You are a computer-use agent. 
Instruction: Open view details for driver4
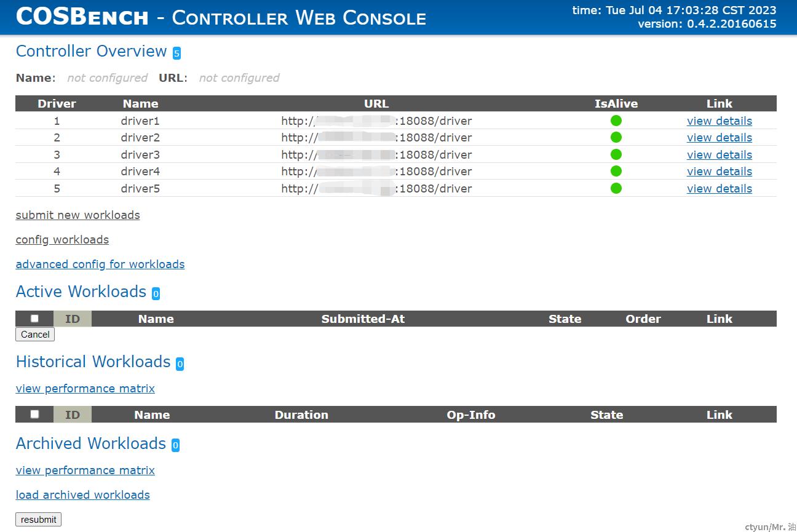[x=720, y=171]
